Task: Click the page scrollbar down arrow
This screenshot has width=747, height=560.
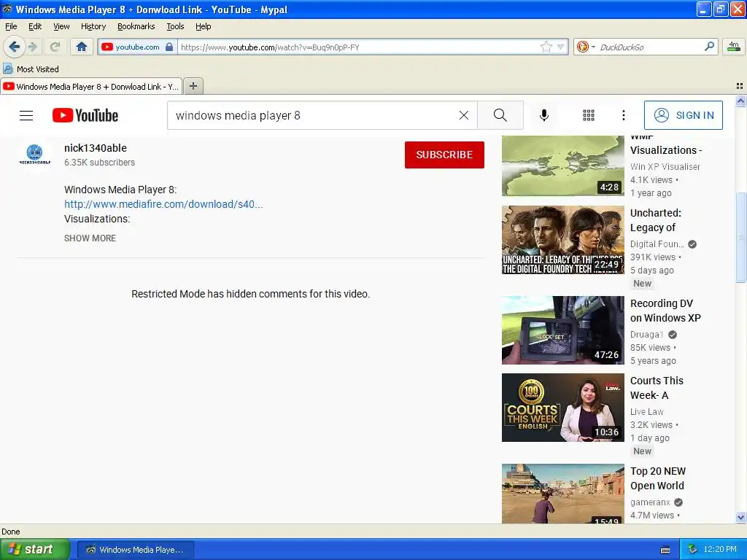Action: 740,517
